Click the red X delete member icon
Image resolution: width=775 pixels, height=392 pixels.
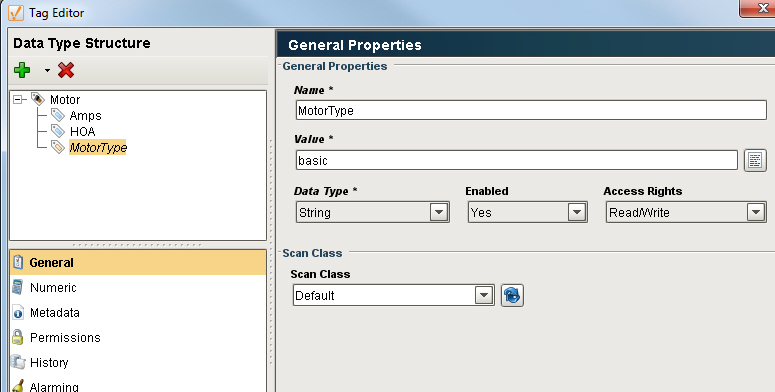coord(66,70)
